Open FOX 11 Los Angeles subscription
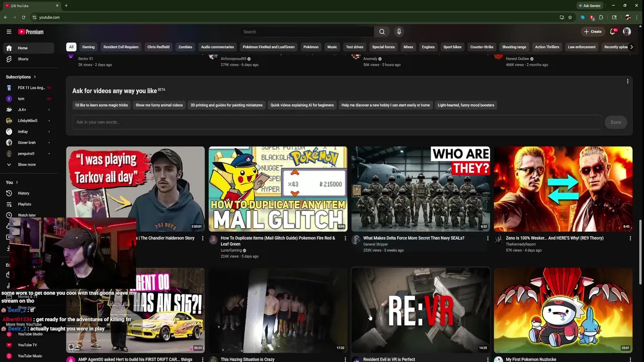644x362 pixels. point(29,88)
